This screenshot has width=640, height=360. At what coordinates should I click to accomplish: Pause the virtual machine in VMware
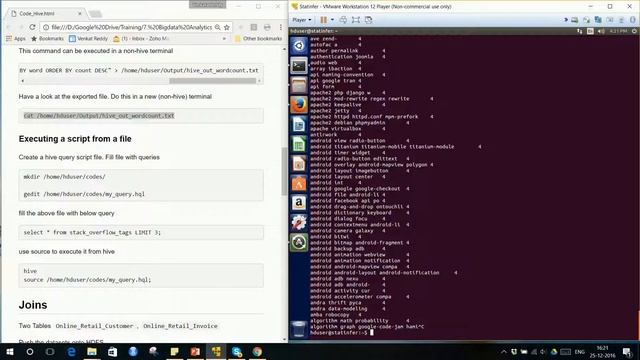tap(324, 20)
